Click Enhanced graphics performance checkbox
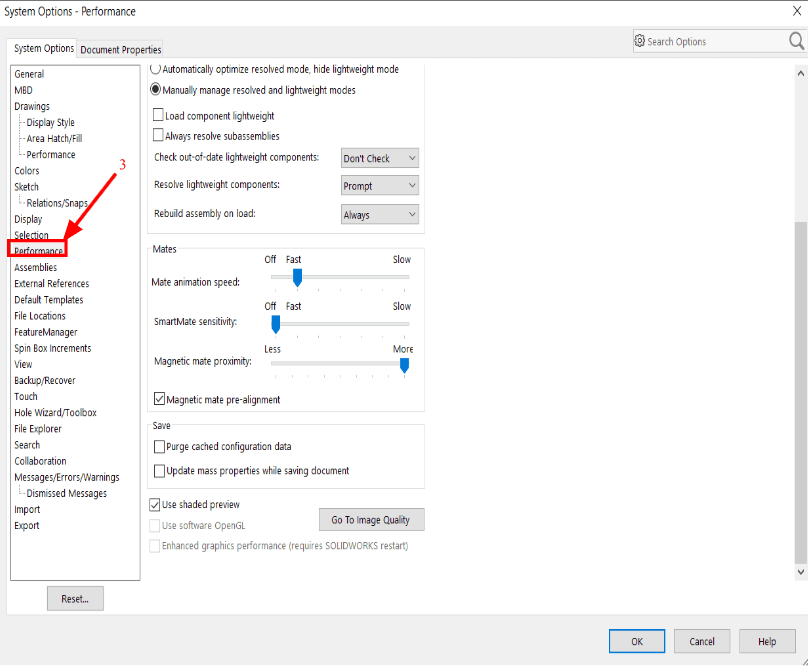808x667 pixels. pyautogui.click(x=154, y=546)
